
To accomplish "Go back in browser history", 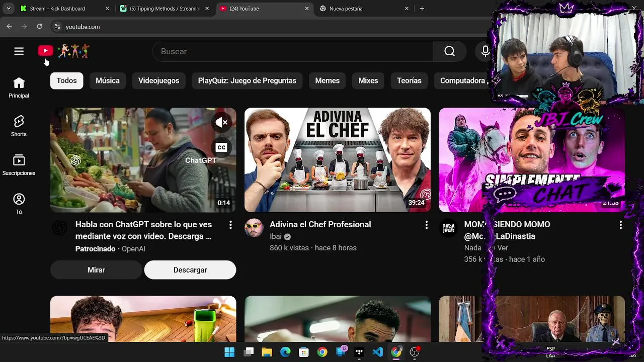I will click(9, 27).
